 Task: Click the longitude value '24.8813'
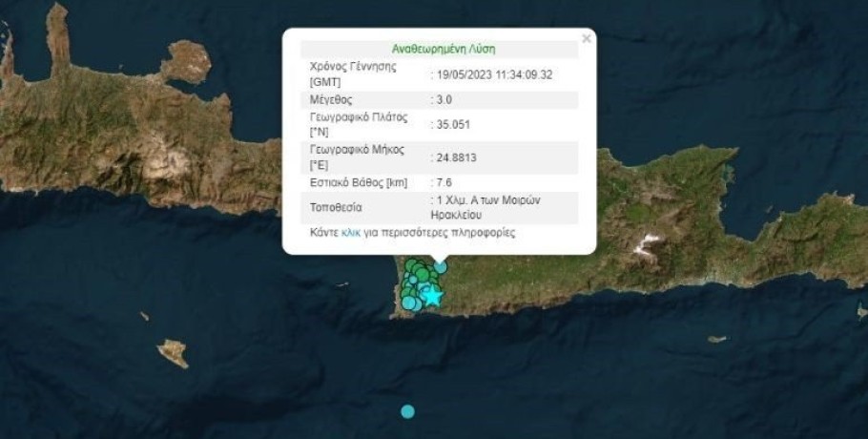[456, 157]
